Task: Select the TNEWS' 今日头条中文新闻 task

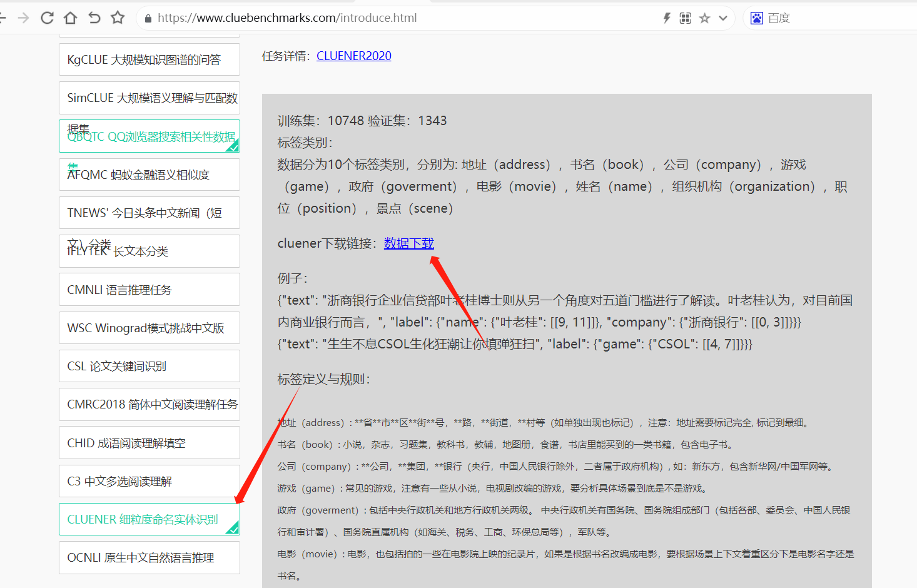Action: (x=149, y=213)
